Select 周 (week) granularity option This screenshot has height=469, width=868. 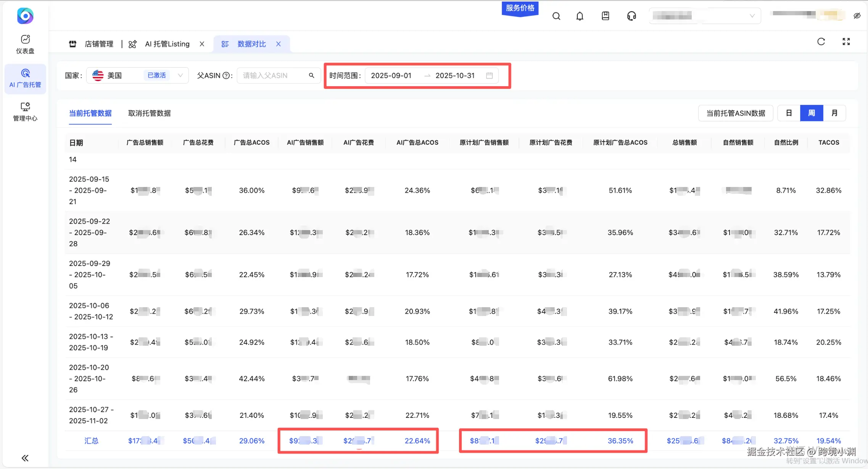[x=812, y=113]
